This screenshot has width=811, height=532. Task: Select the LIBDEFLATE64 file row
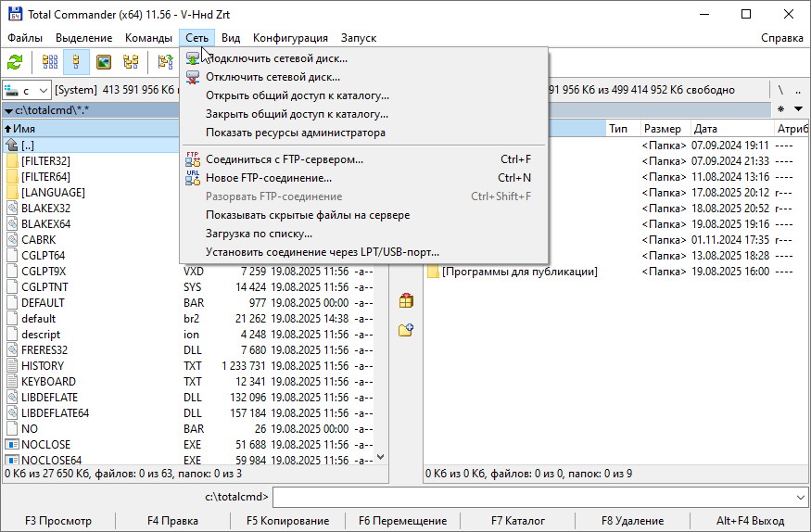(189, 413)
